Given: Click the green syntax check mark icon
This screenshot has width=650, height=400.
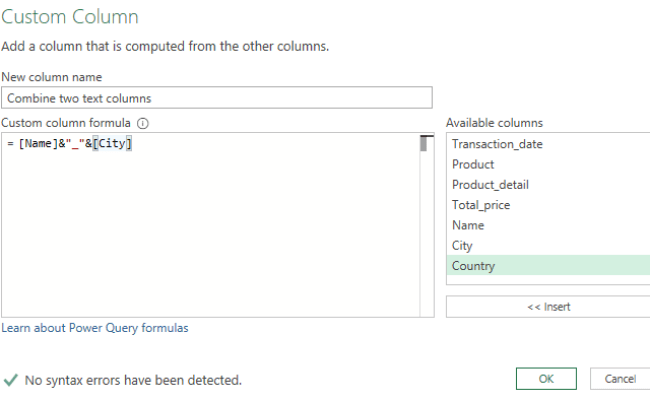Looking at the screenshot, I should click(11, 380).
